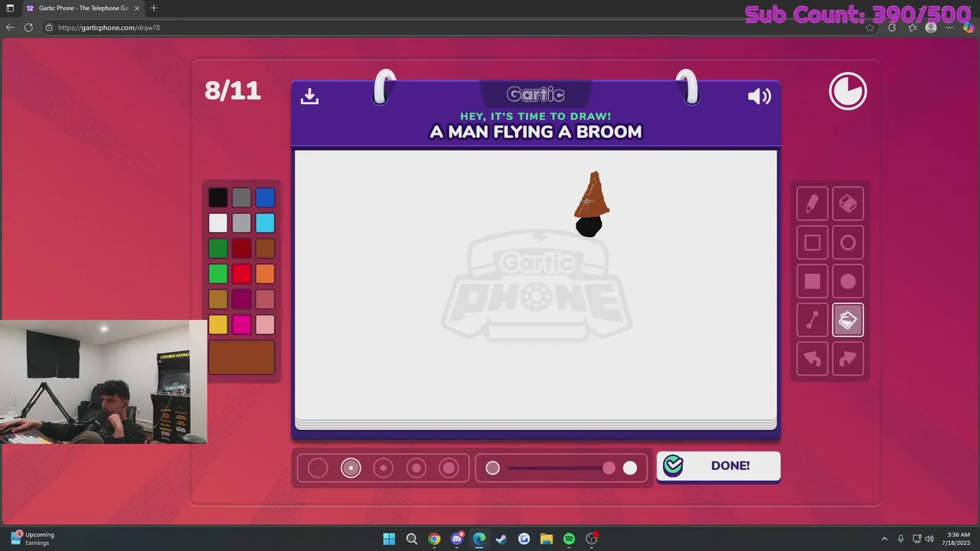Select the salmon color swatch
The width and height of the screenshot is (980, 551).
(x=265, y=298)
